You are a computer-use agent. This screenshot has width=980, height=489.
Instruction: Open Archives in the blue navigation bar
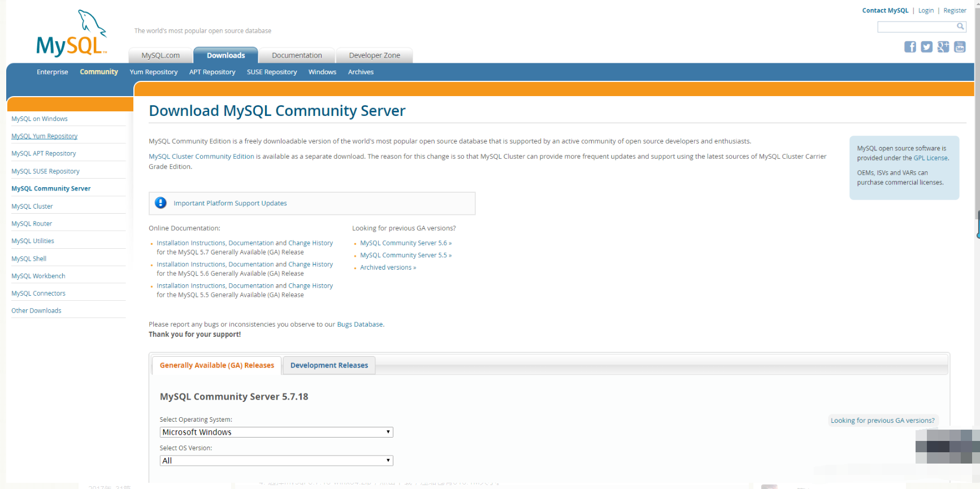361,72
